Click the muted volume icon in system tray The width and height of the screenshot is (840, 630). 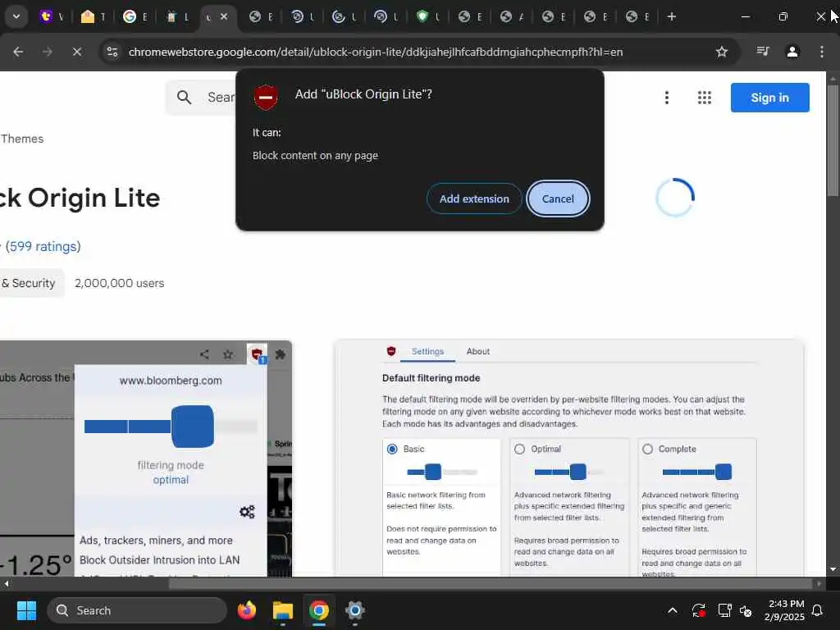click(x=745, y=610)
